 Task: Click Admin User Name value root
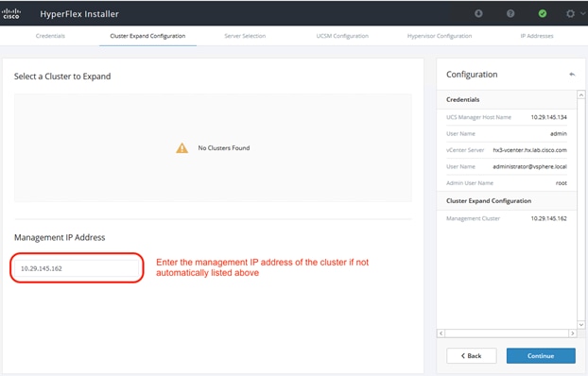[561, 183]
